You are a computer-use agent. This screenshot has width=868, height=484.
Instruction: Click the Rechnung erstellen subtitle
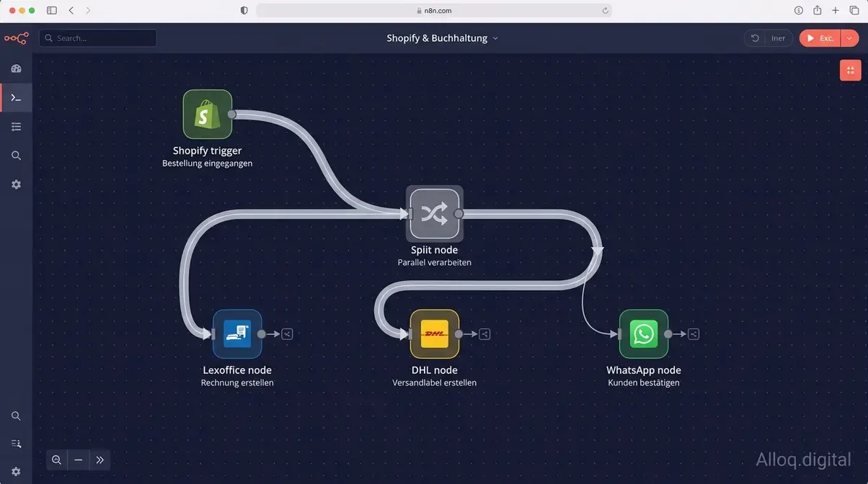point(237,383)
